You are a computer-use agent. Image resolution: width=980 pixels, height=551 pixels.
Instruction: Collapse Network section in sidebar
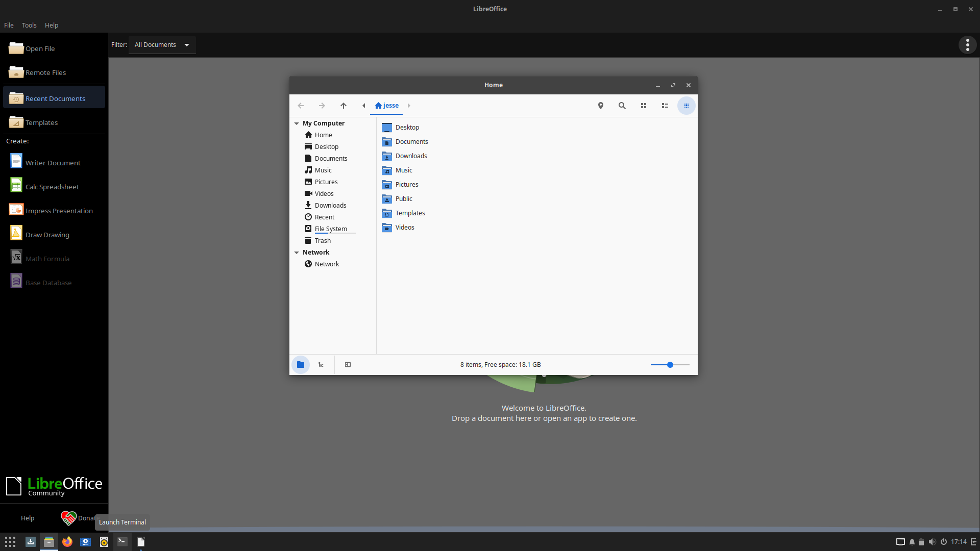click(x=297, y=253)
